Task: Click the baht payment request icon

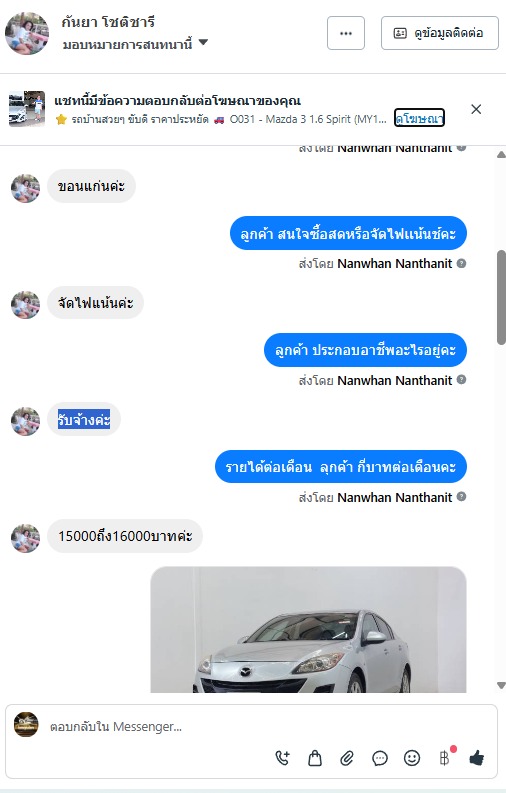Action: pos(444,758)
